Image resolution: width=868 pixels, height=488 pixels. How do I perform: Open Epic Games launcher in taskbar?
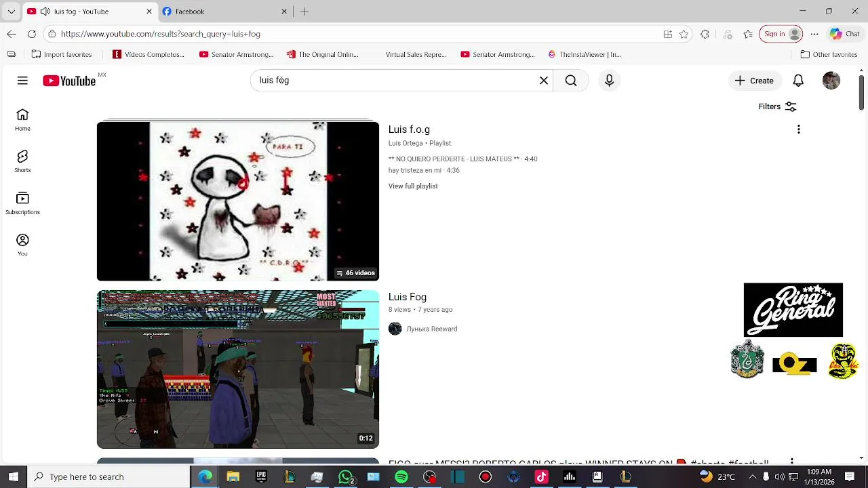pos(261,476)
